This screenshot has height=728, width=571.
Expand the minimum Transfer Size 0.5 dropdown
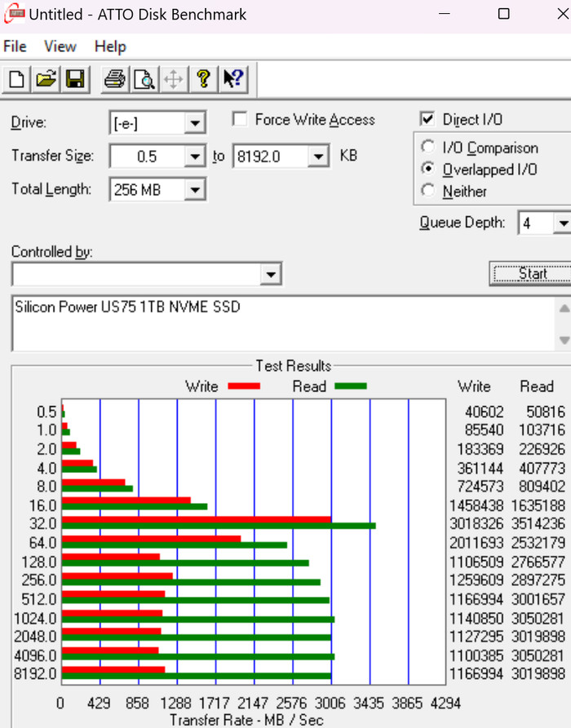pyautogui.click(x=195, y=157)
